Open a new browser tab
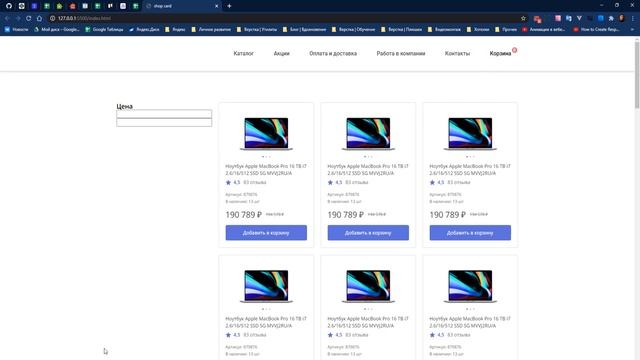 (x=229, y=6)
